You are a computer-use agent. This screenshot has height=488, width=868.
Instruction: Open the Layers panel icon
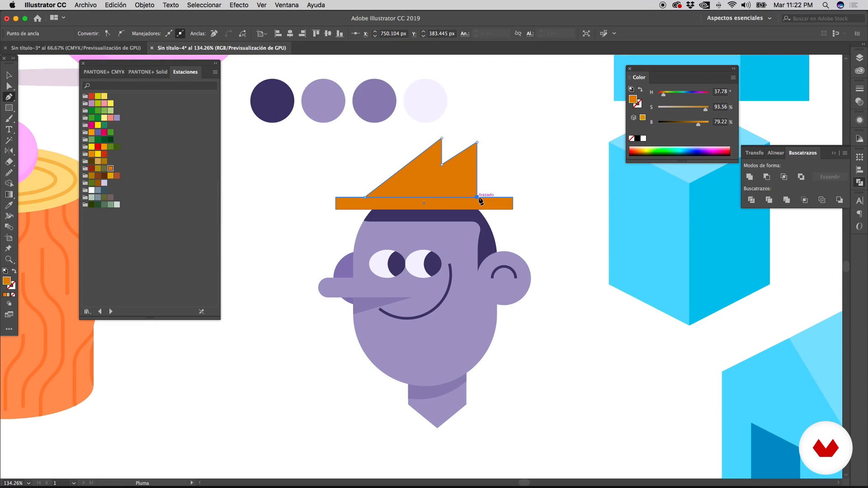point(859,58)
